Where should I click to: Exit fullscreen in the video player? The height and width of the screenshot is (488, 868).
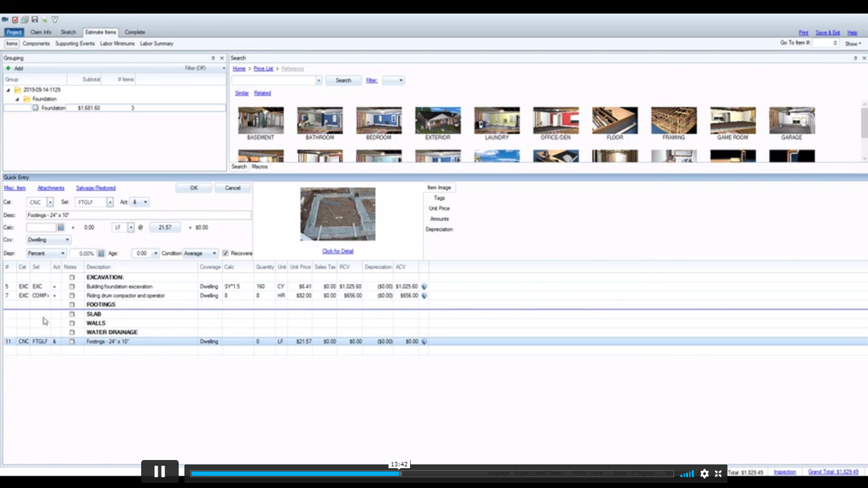tap(719, 473)
